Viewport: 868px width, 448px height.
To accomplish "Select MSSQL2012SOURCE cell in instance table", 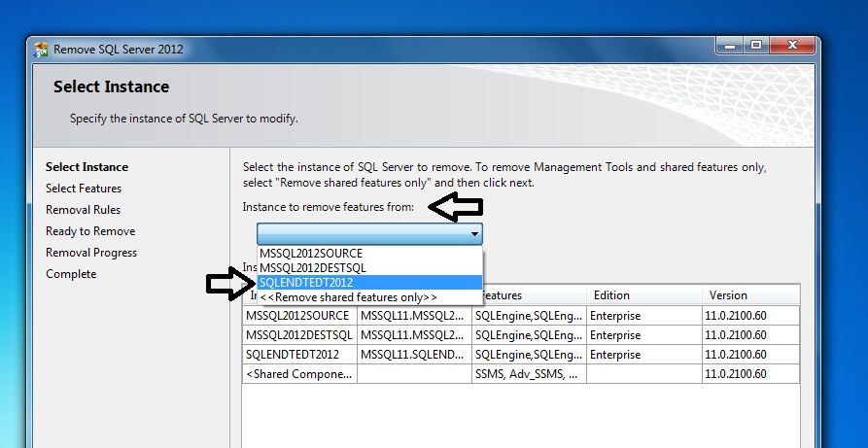I will [x=300, y=316].
